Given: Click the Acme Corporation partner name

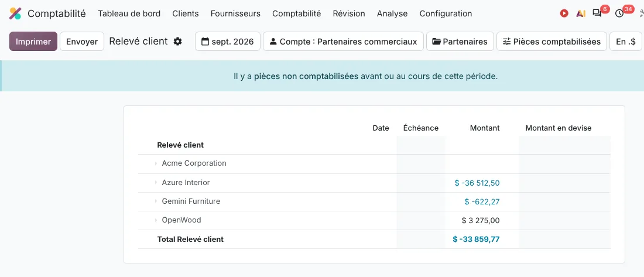Looking at the screenshot, I should [194, 163].
